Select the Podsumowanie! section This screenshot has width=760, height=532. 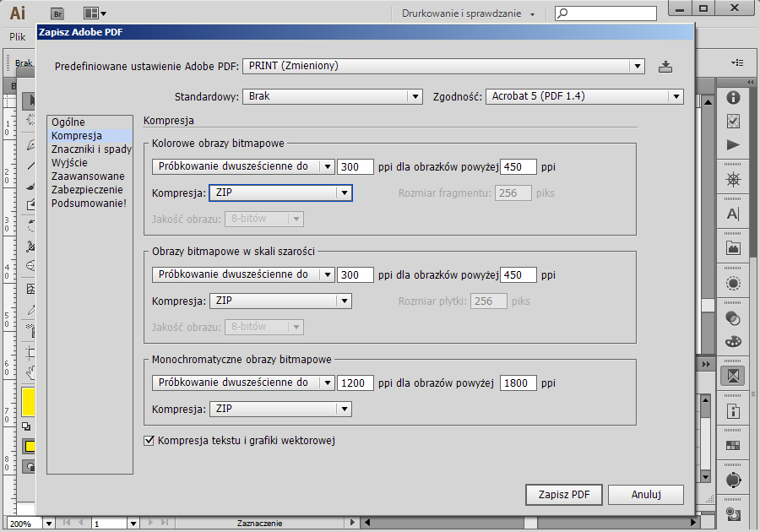pyautogui.click(x=90, y=204)
